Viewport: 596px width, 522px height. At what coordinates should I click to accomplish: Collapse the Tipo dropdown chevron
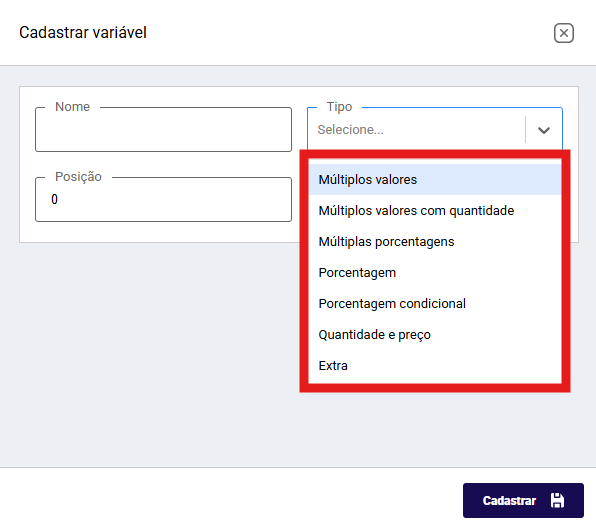click(544, 130)
